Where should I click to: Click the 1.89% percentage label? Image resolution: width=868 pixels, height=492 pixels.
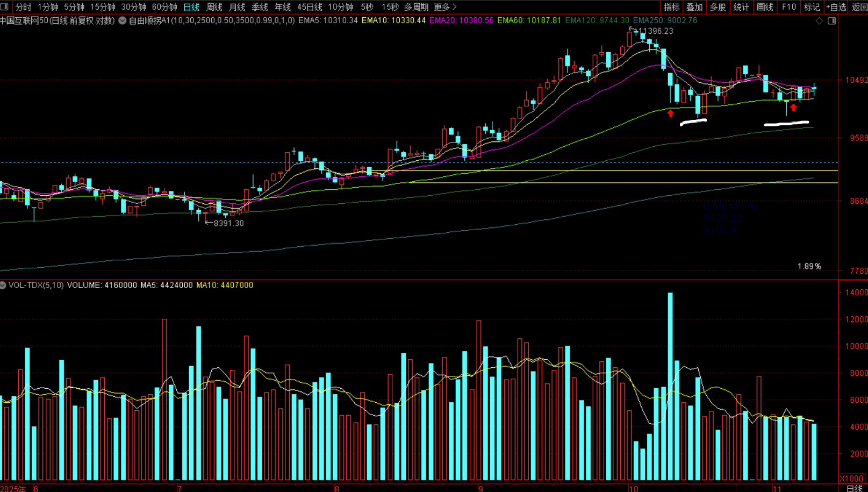pos(809,266)
